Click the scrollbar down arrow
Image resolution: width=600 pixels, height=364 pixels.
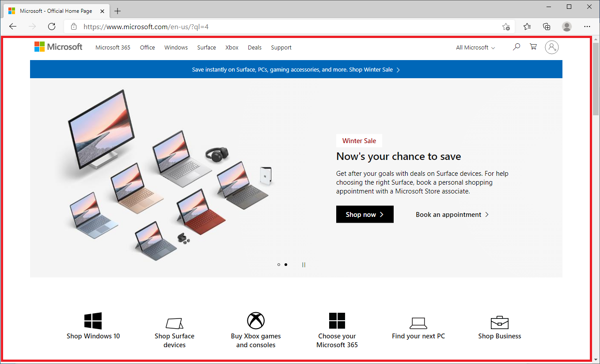tap(596, 360)
